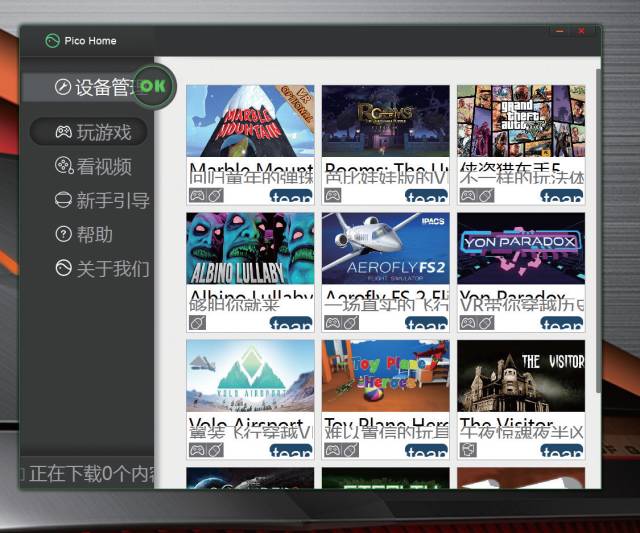
Task: Open 设备管理 device management in sidebar
Action: point(88,87)
